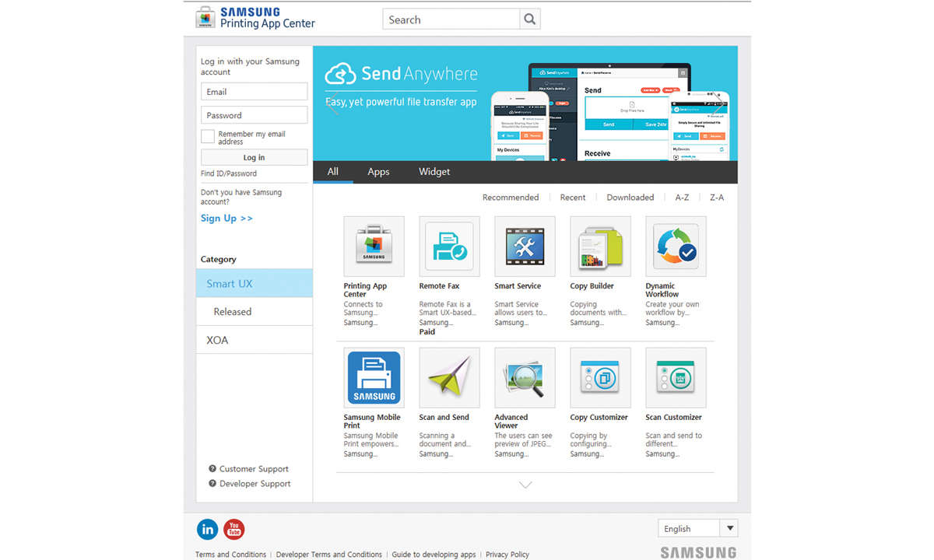
Task: Switch to the All tab
Action: click(x=333, y=172)
